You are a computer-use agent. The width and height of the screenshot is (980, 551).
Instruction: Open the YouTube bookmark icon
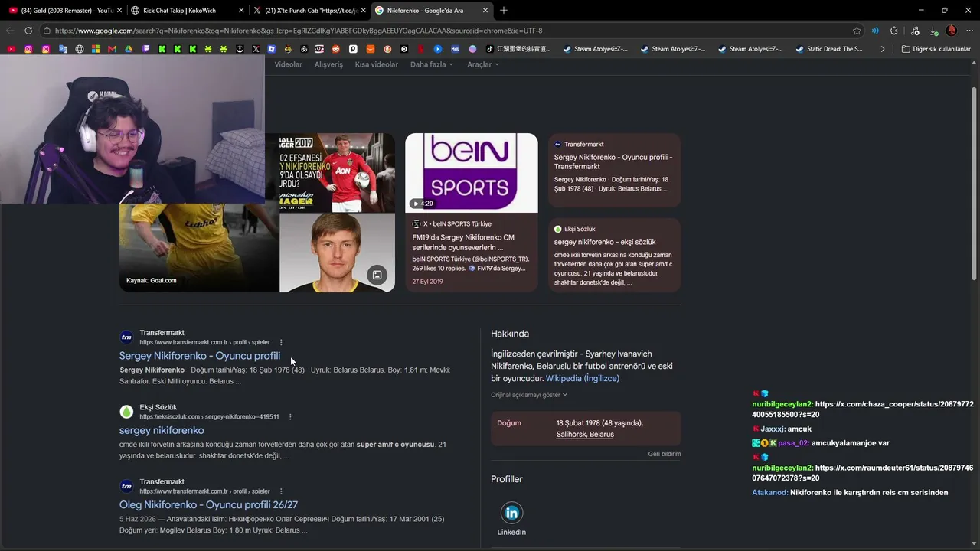pos(11,49)
